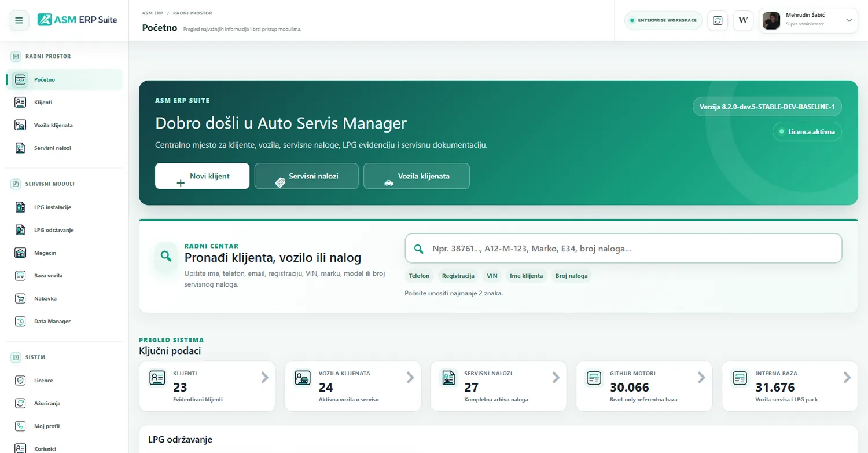
Task: Click the Evidentirani klijenti caption
Action: tap(198, 400)
